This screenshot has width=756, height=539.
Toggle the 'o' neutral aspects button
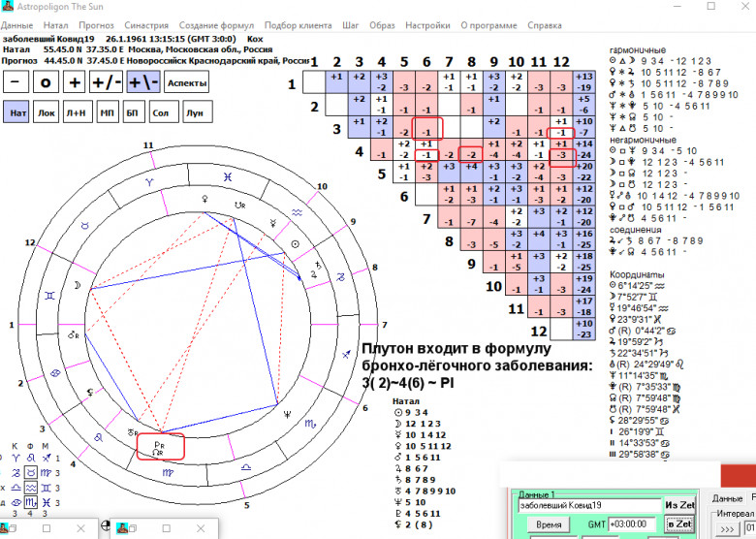46,82
